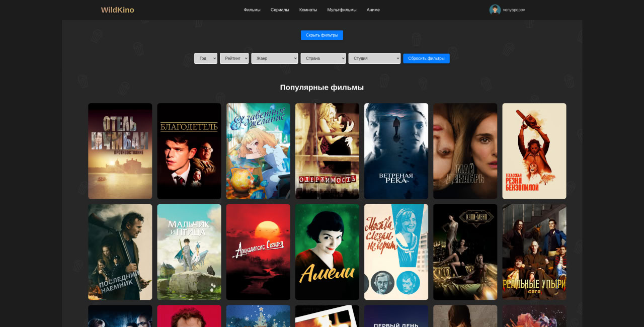This screenshot has width=644, height=327.
Task: Select the Апокалипсис сегодня poster
Action: [x=258, y=252]
